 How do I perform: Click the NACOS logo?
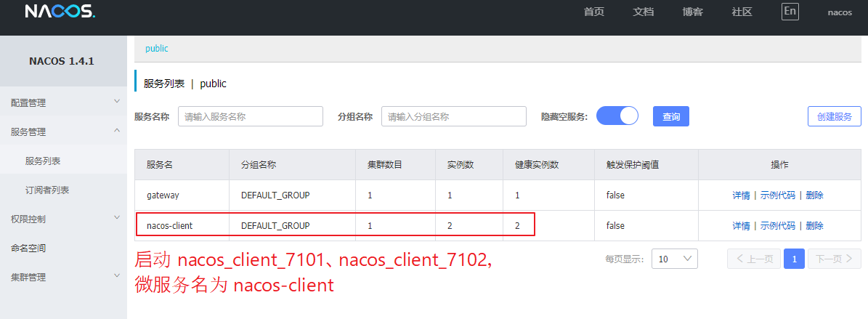point(60,12)
